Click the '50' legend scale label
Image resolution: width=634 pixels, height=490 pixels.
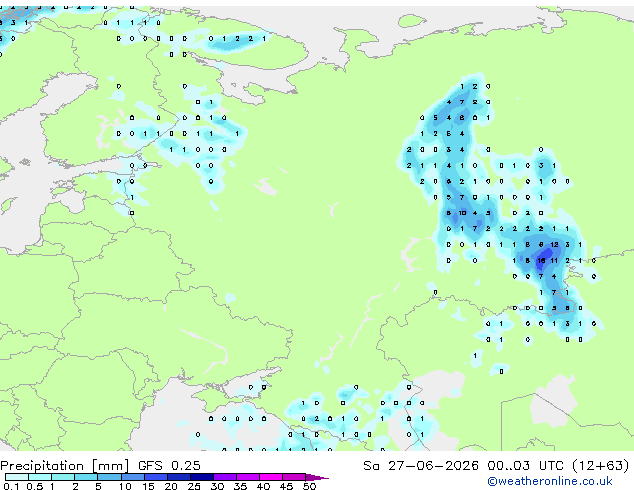click(309, 486)
